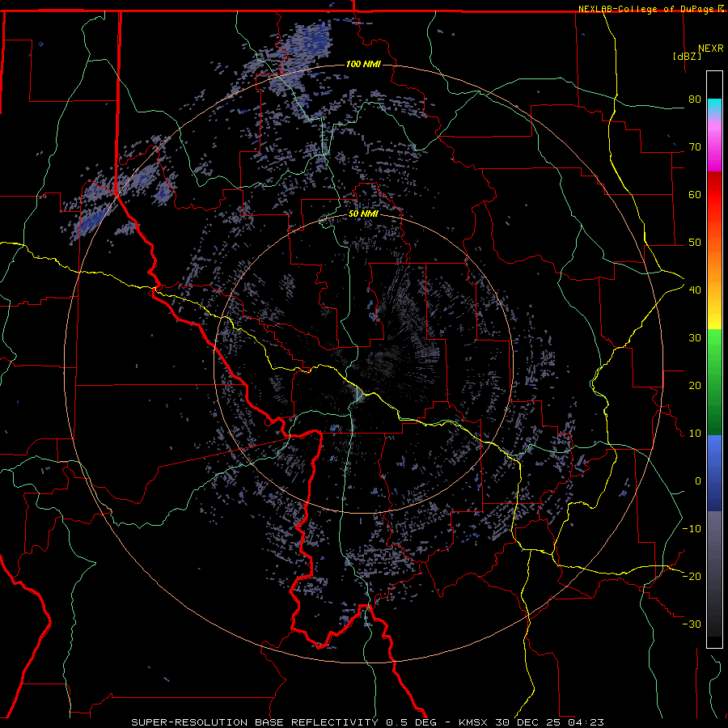Screen dimensions: 728x728
Task: Click the 40 value on the dBZ scale
Action: click(x=695, y=290)
